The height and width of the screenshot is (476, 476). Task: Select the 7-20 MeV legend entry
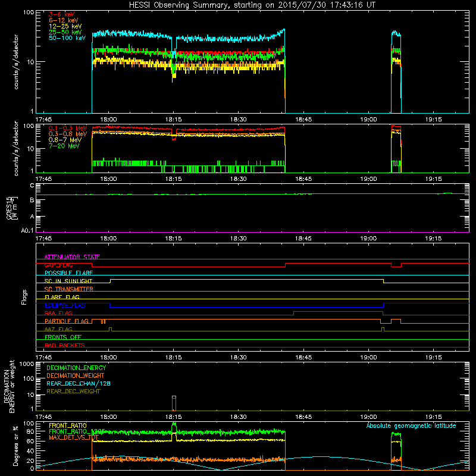point(64,146)
